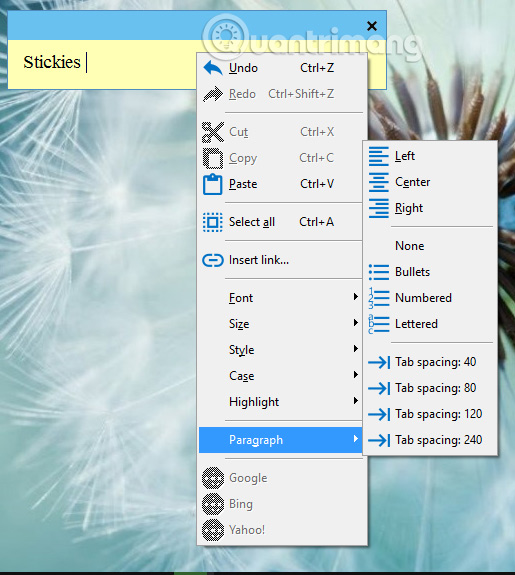Click the Ctrl+X shortcut text
The width and height of the screenshot is (515, 575).
(317, 132)
